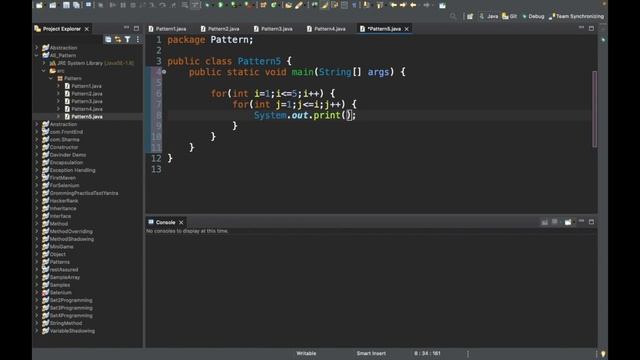This screenshot has width=640, height=360.
Task: Click the editor vertical scrollbar thumb
Action: (x=595, y=109)
